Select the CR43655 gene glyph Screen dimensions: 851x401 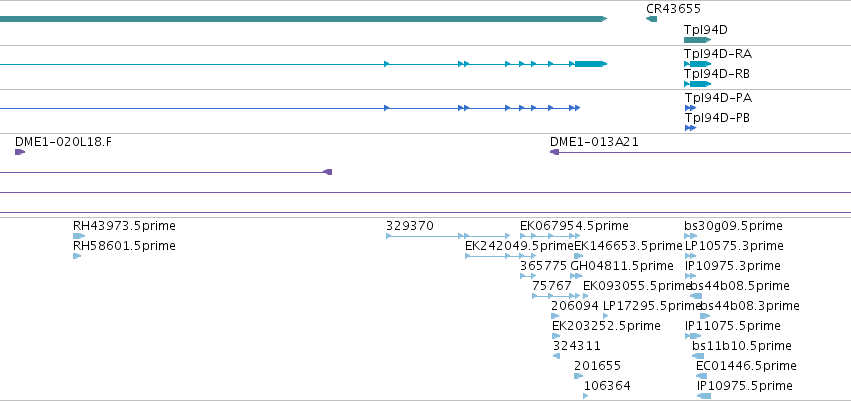click(651, 19)
